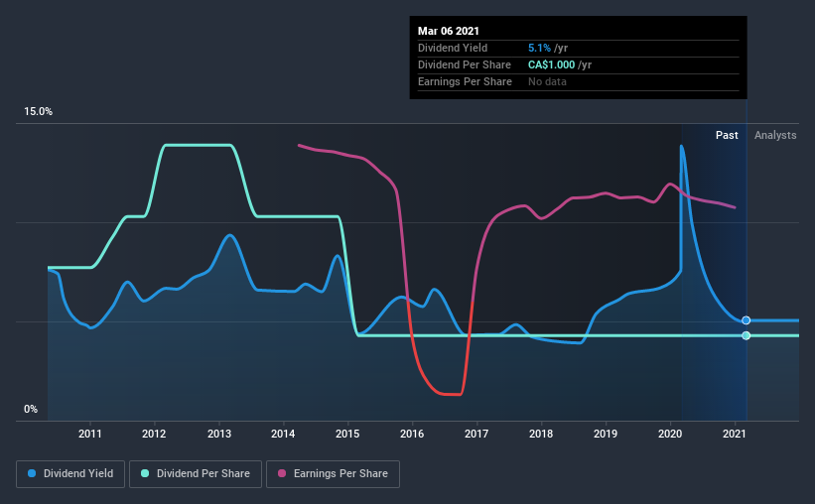Click the 2020 x-axis label

pyautogui.click(x=670, y=434)
